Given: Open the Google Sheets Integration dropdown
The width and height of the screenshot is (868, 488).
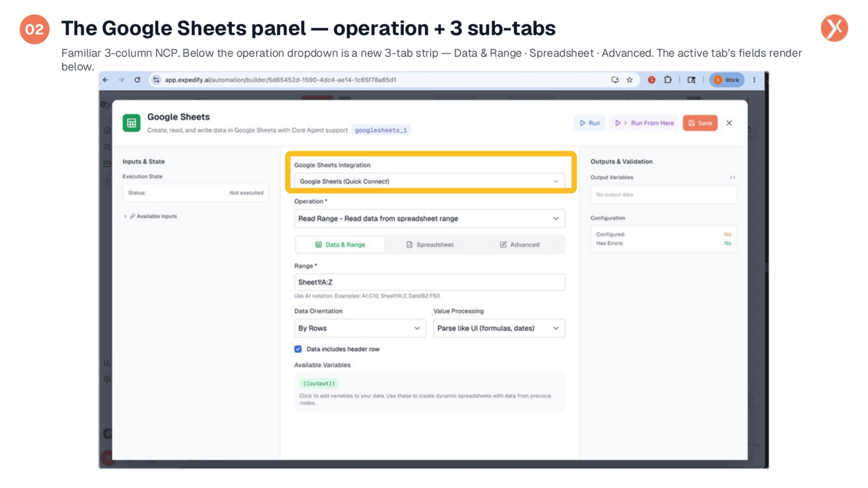Looking at the screenshot, I should (x=430, y=181).
